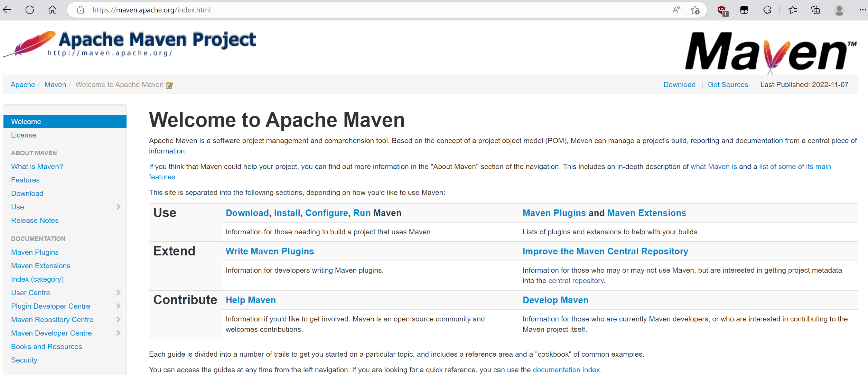Viewport: 868px width, 375px height.
Task: Follow the 'central repository' inline link
Action: coord(576,281)
